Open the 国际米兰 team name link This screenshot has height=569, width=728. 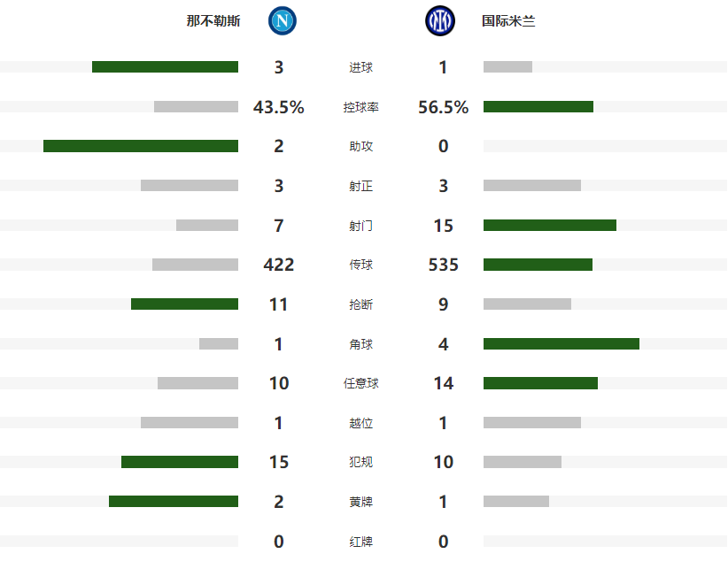point(508,21)
